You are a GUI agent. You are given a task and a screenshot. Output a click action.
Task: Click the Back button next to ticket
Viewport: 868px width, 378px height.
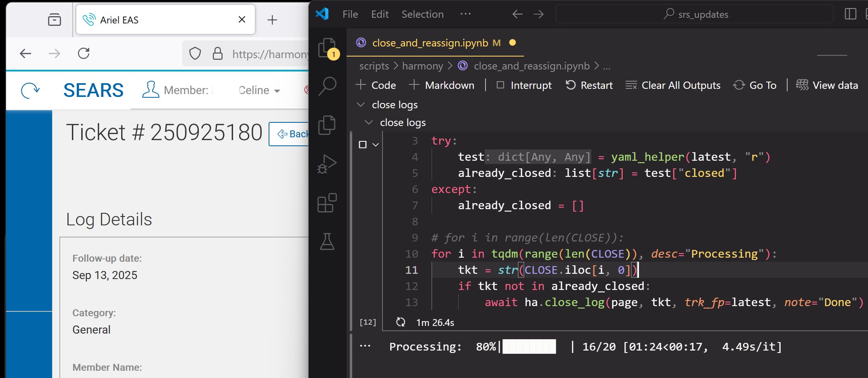[289, 134]
